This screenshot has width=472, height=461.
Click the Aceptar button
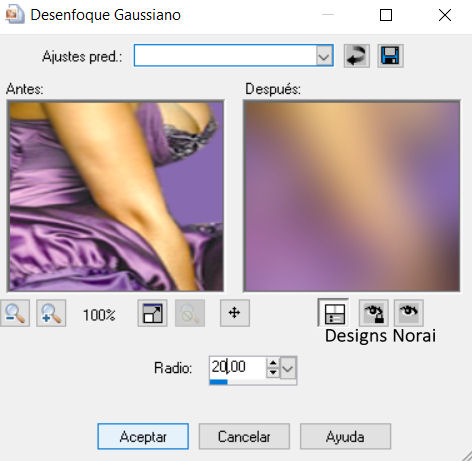click(x=143, y=436)
